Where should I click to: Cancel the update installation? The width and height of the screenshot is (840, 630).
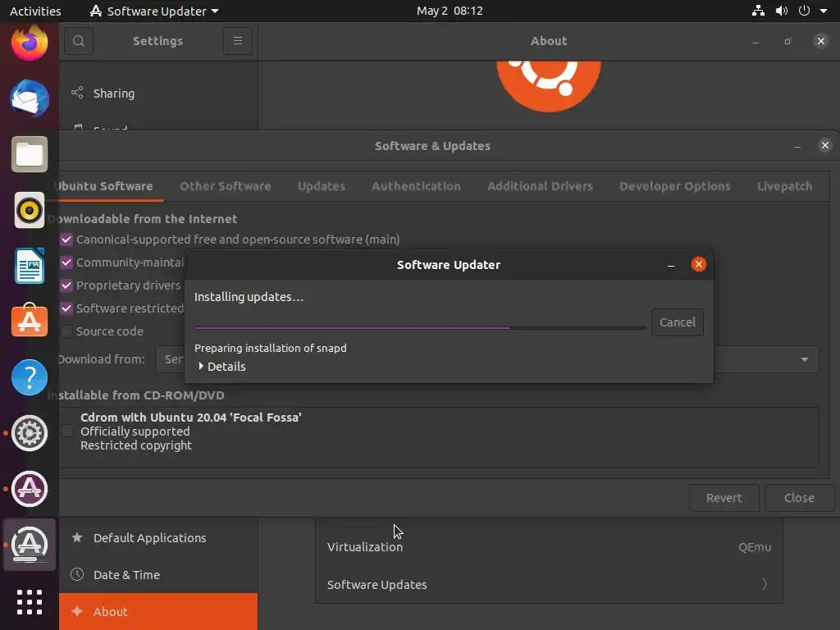[677, 322]
